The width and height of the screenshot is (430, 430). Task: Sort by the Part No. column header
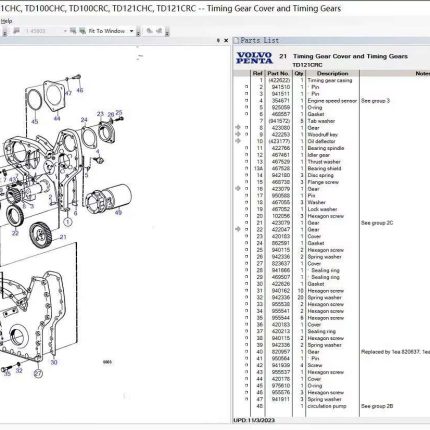[x=278, y=73]
